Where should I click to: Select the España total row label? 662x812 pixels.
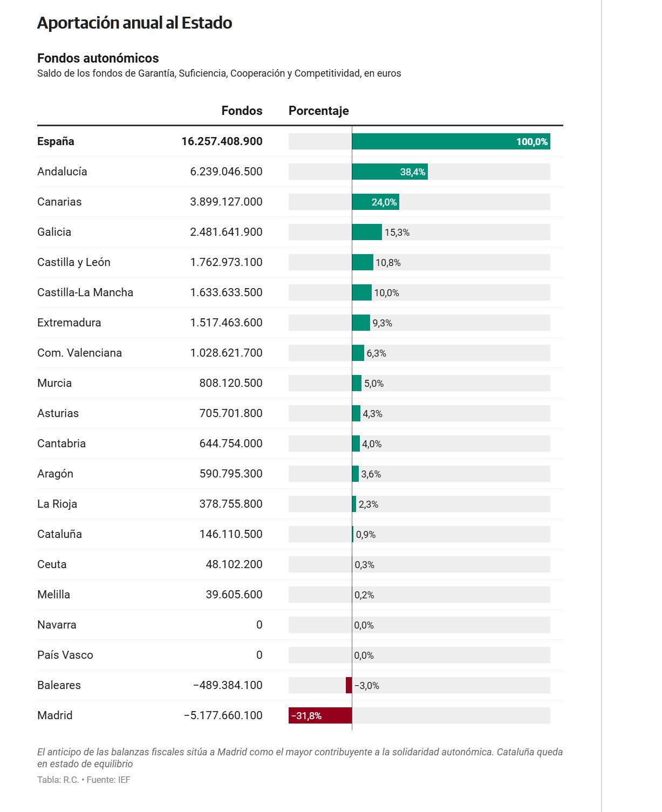(x=56, y=141)
